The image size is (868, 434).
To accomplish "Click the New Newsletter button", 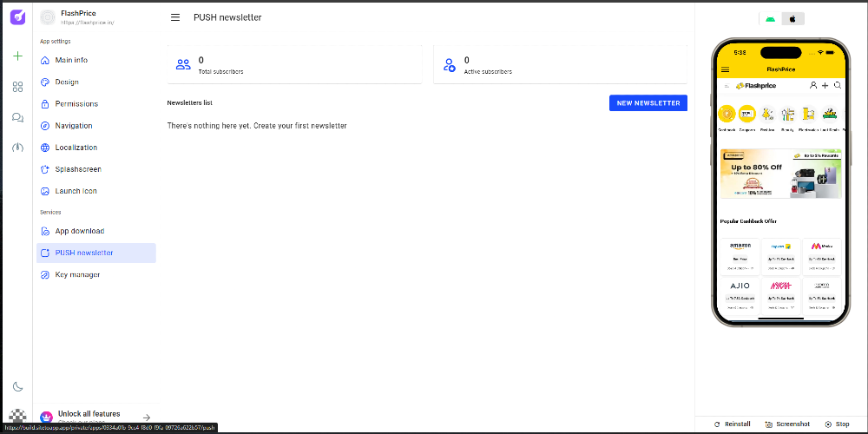I will 648,103.
